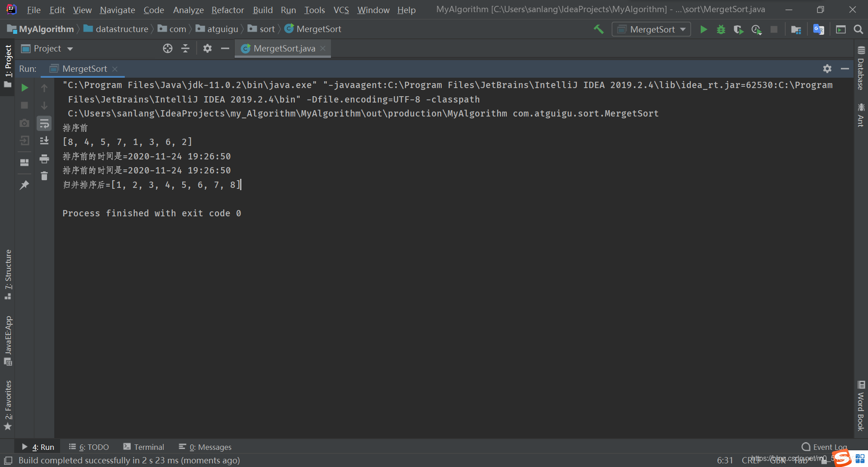Viewport: 868px width, 467px height.
Task: Close the MergetSort run tab
Action: (115, 69)
